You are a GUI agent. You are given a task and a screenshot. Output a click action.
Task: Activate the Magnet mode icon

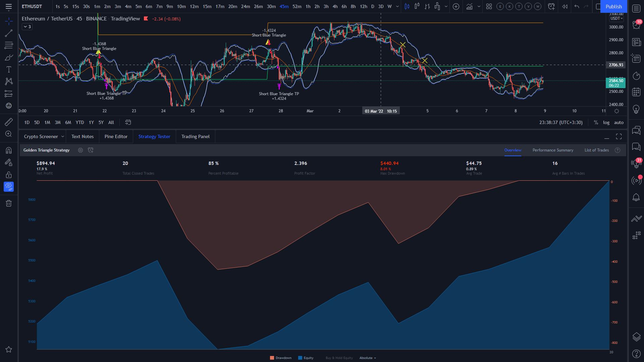(x=9, y=150)
